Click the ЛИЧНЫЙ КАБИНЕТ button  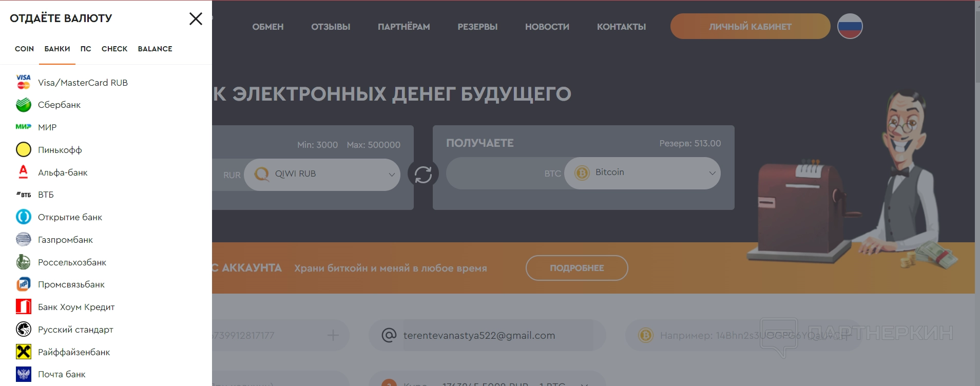(750, 26)
